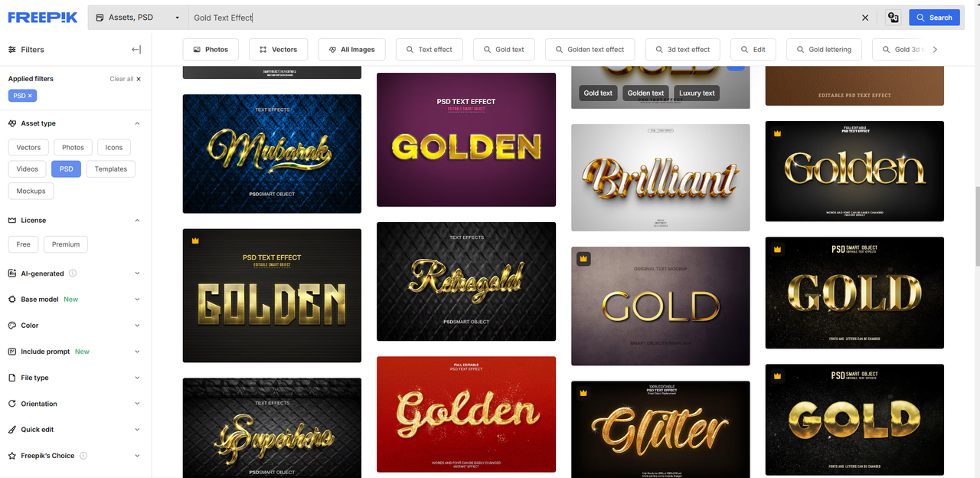Click premium crown on FULL EDITABLE Golden thumbnail

[x=778, y=133]
